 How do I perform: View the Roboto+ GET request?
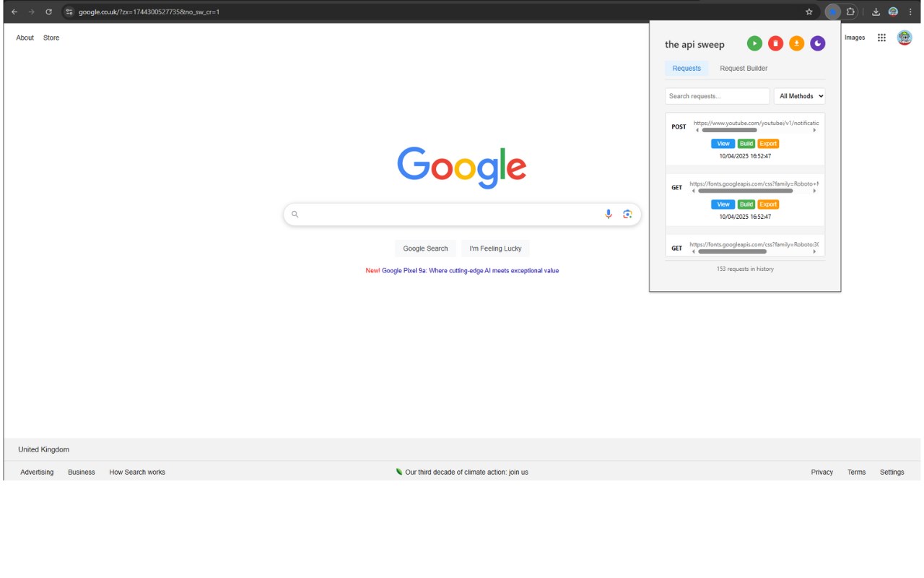point(723,204)
